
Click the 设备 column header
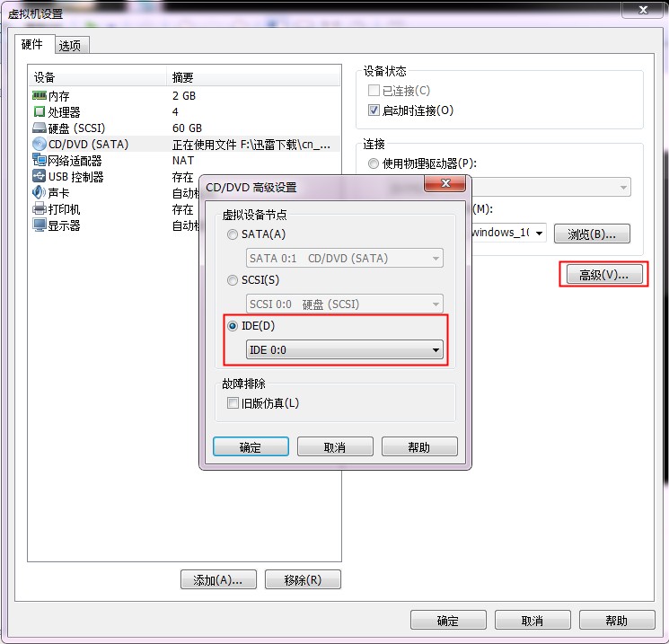(97, 77)
